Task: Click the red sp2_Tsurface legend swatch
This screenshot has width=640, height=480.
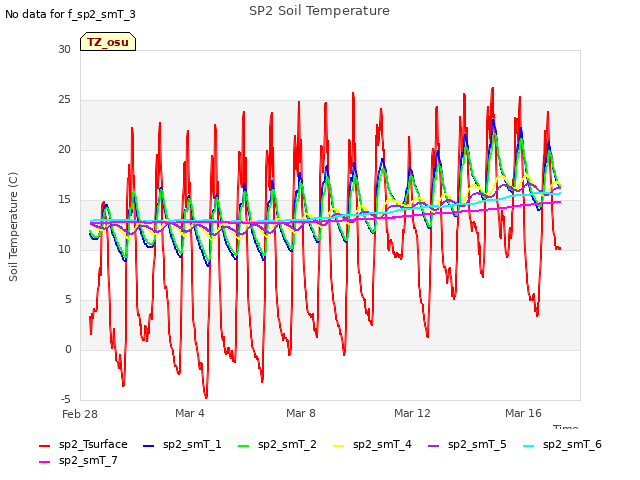Action: tap(44, 446)
